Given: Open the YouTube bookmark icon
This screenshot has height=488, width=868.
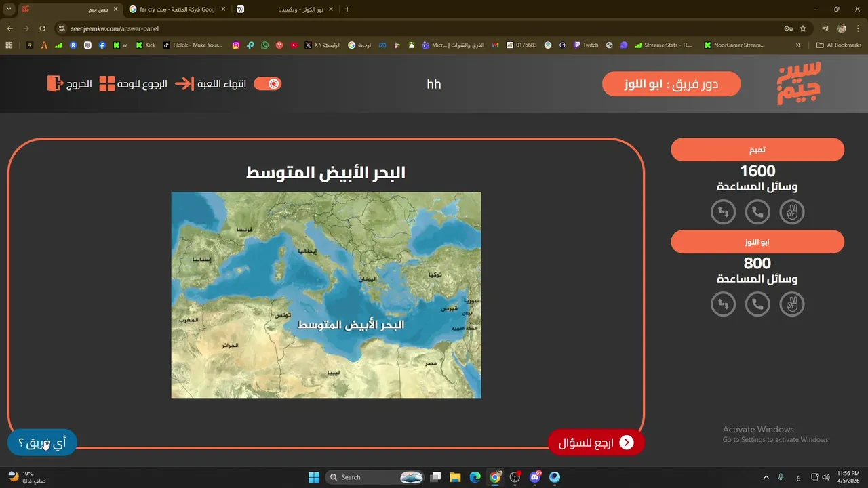Looking at the screenshot, I should pyautogui.click(x=294, y=45).
